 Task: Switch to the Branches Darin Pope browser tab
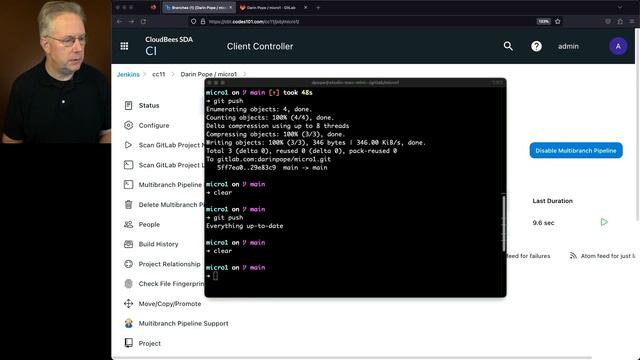199,7
